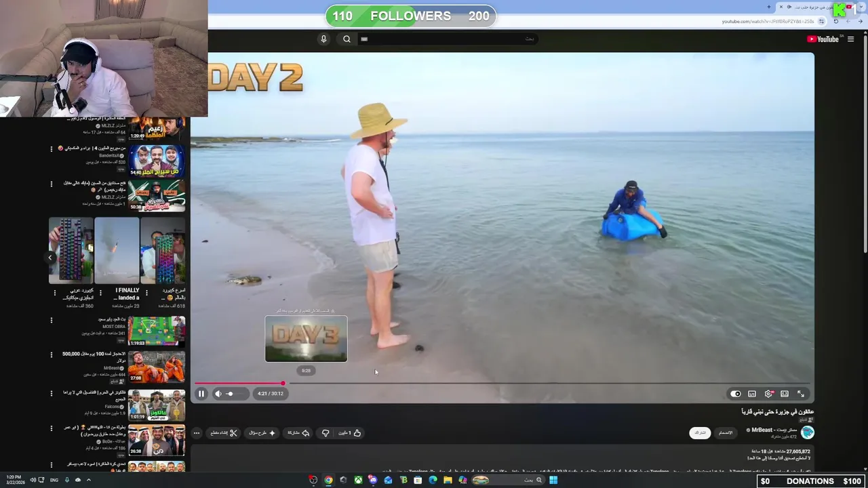Adjust the player volume slider
868x488 pixels.
click(235, 394)
